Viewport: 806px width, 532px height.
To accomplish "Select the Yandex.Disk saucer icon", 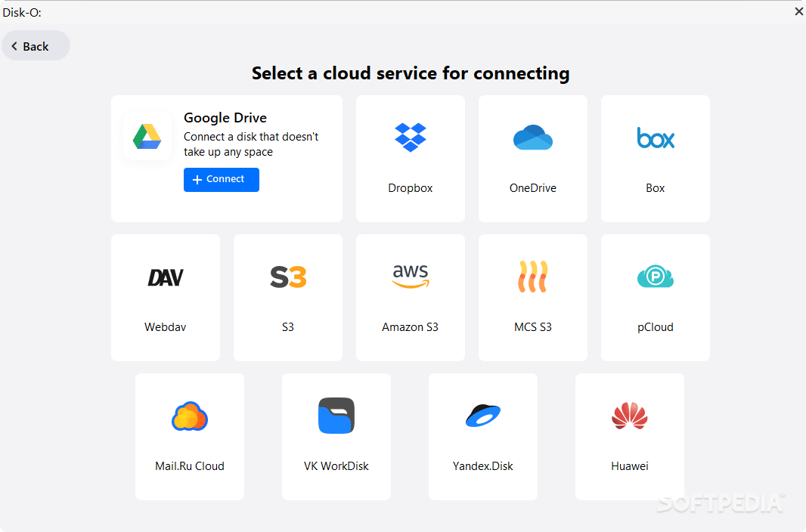I will click(x=482, y=416).
